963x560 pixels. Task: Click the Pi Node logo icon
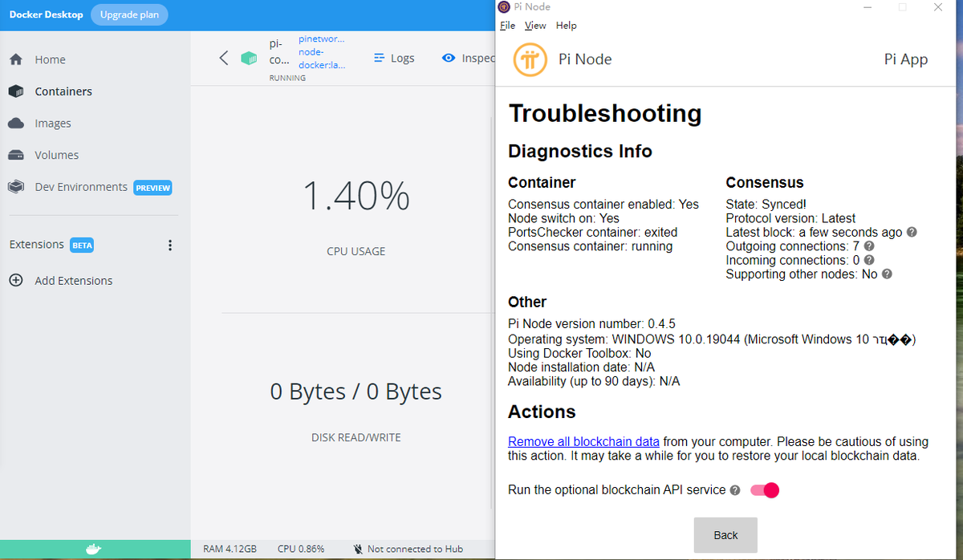[x=530, y=59]
